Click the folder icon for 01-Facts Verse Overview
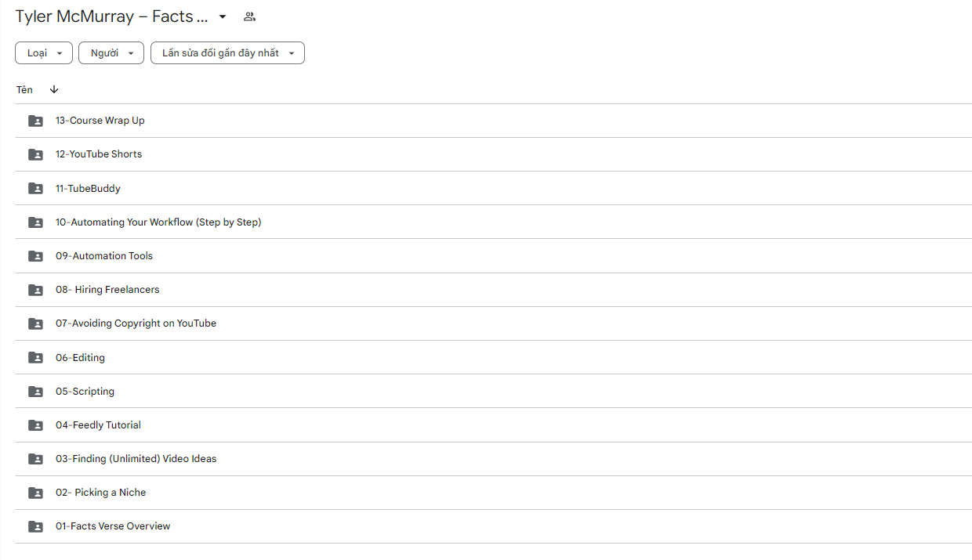Screen dimensions: 972x560 point(35,526)
